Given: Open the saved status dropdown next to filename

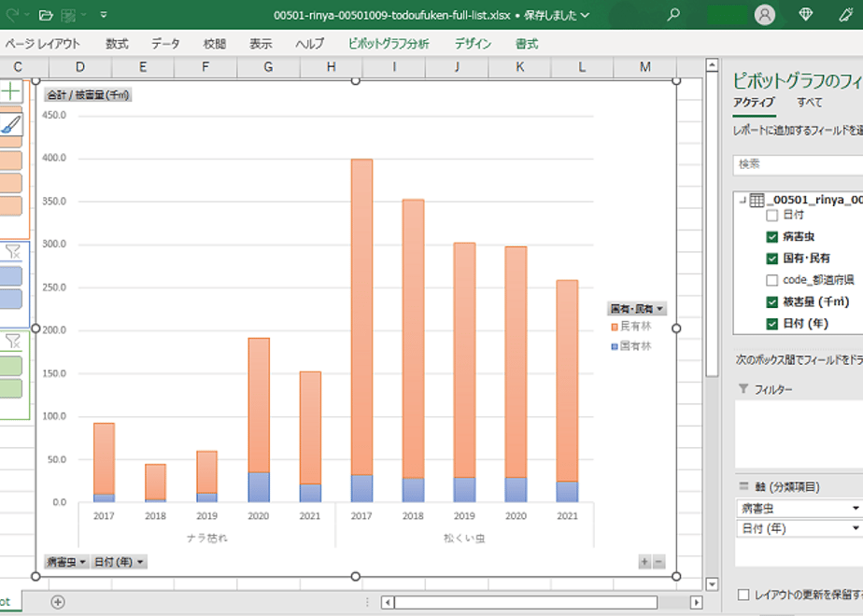Looking at the screenshot, I should [x=585, y=15].
